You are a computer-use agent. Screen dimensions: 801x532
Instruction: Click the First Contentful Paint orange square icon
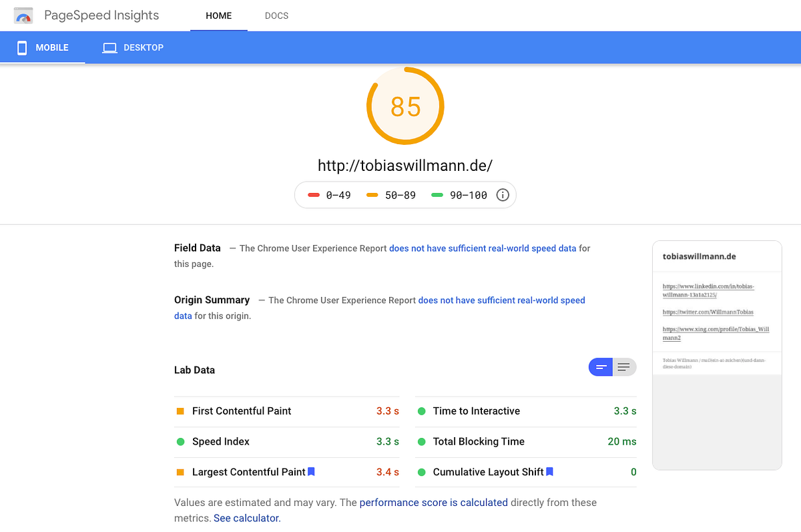coord(180,411)
